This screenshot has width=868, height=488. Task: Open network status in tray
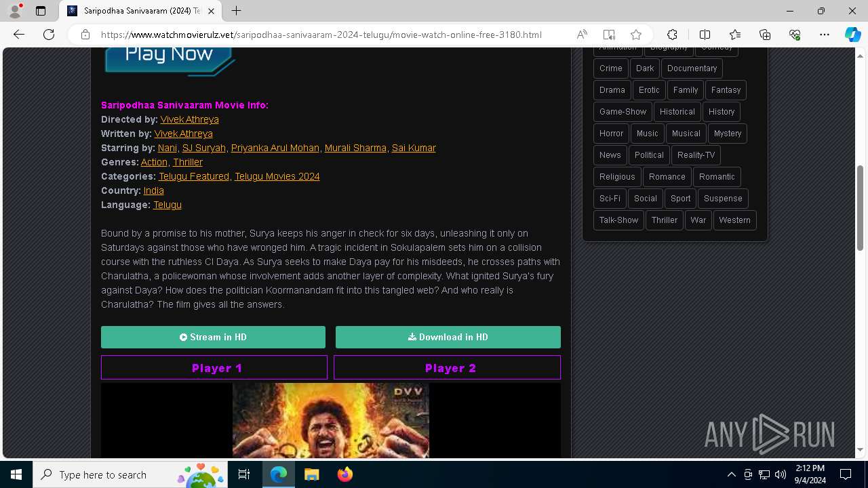tap(764, 474)
